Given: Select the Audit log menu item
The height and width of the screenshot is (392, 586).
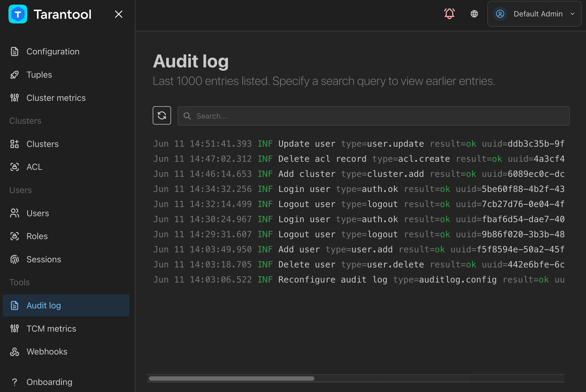Looking at the screenshot, I should point(66,305).
